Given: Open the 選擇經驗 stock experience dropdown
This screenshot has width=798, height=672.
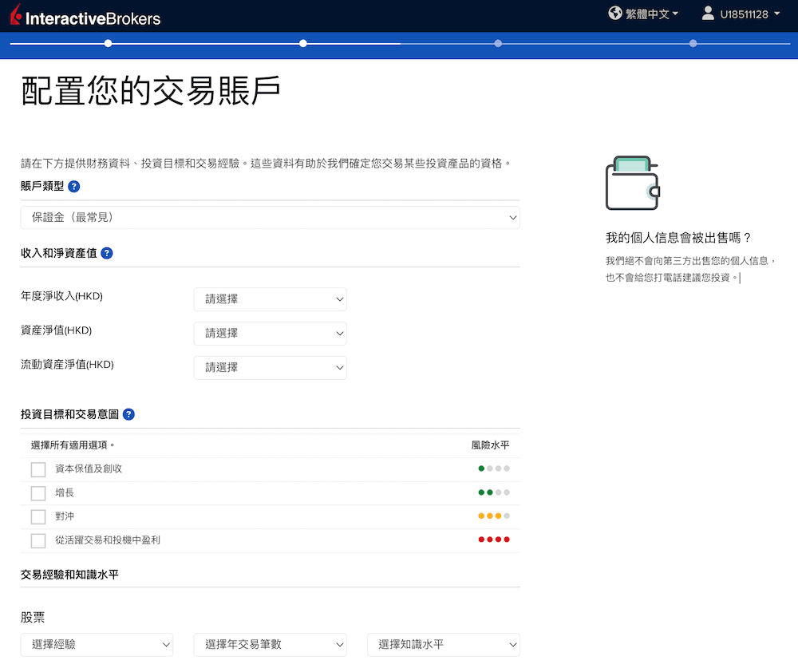Looking at the screenshot, I should (x=97, y=645).
